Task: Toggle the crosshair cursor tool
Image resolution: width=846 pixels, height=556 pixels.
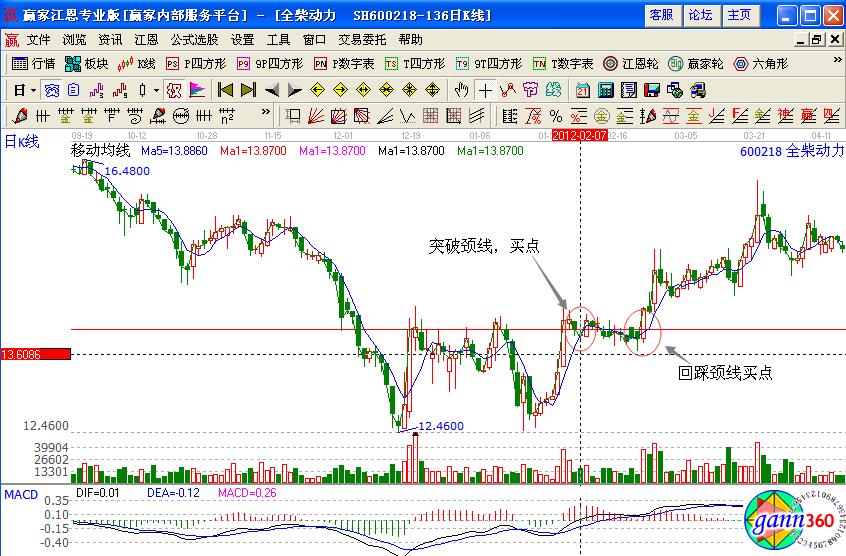Action: (x=485, y=89)
